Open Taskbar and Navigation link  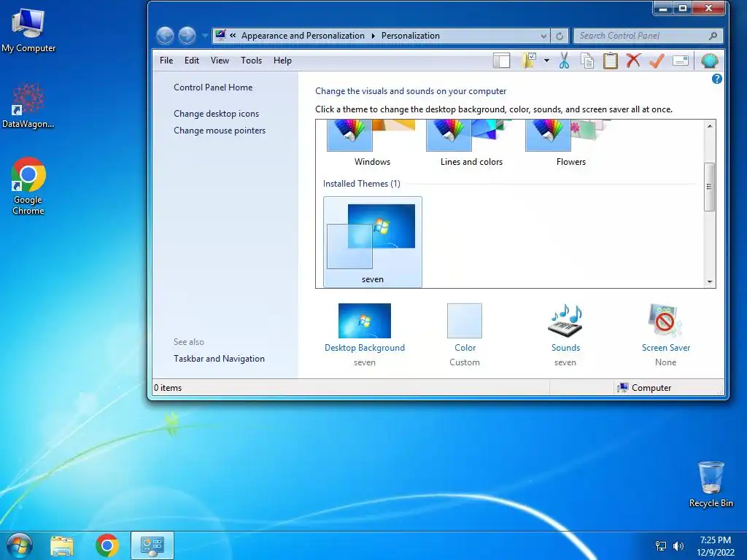pyautogui.click(x=219, y=359)
